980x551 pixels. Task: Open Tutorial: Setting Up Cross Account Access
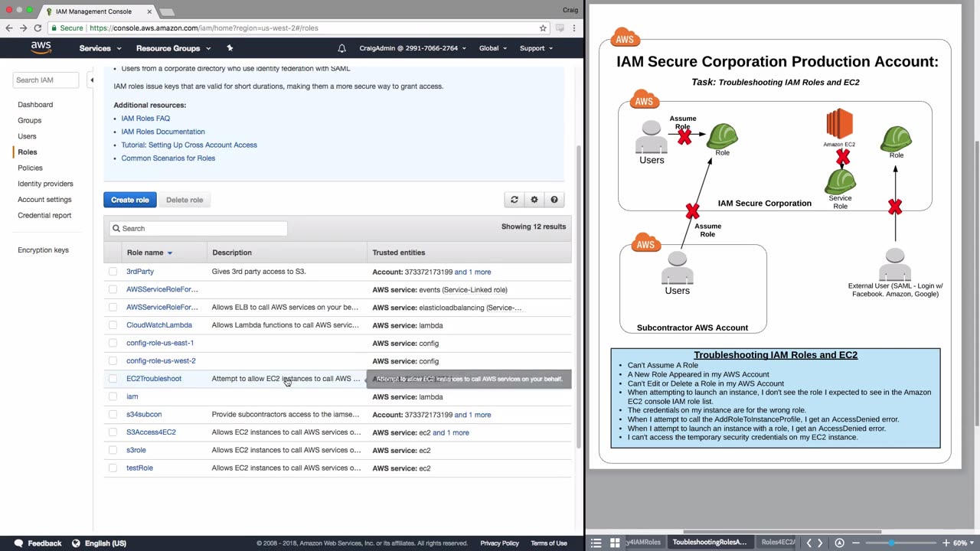click(189, 145)
